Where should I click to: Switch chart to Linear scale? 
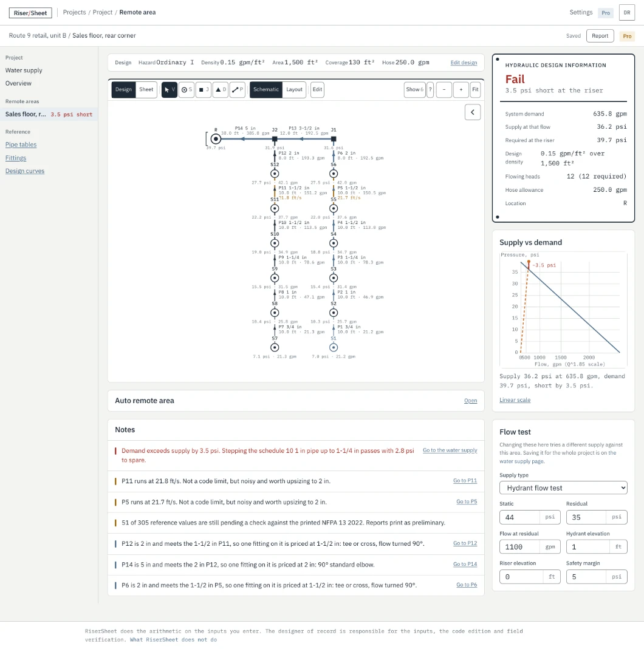[x=515, y=400]
